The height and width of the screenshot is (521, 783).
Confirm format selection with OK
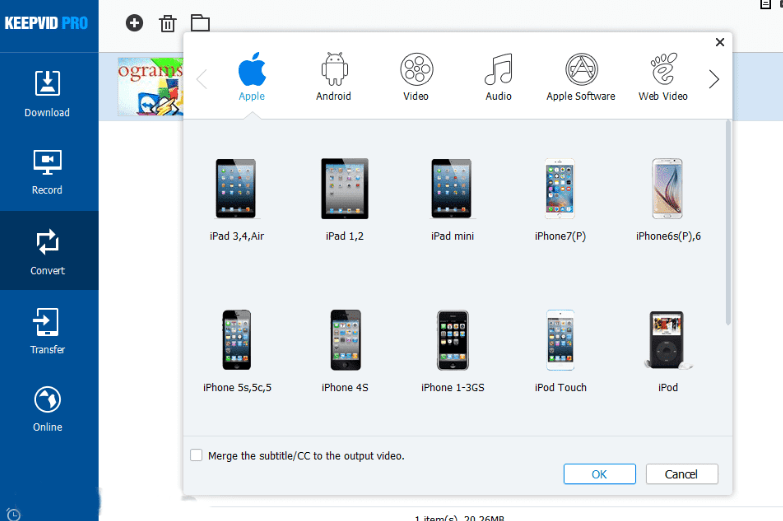tap(599, 474)
